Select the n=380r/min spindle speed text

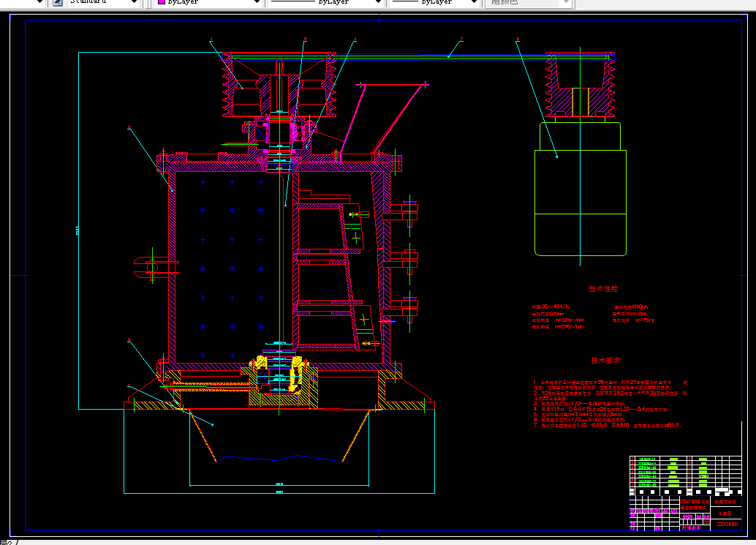(x=570, y=320)
